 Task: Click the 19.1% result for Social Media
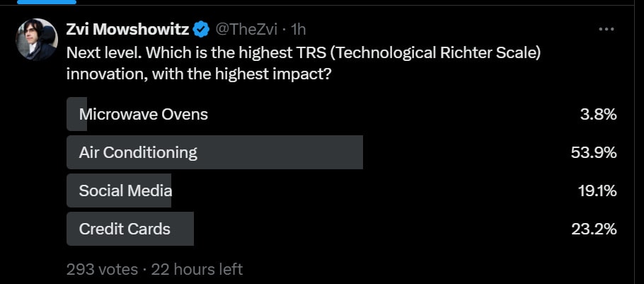coord(597,191)
